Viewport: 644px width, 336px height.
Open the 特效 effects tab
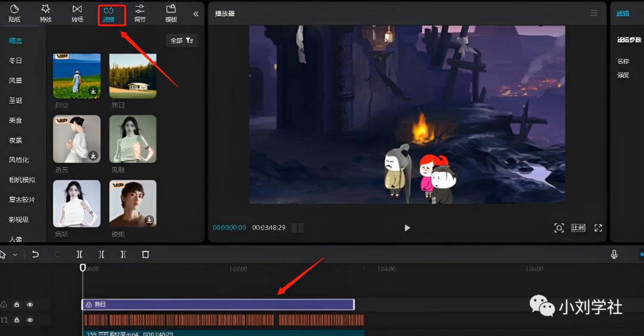pos(45,13)
